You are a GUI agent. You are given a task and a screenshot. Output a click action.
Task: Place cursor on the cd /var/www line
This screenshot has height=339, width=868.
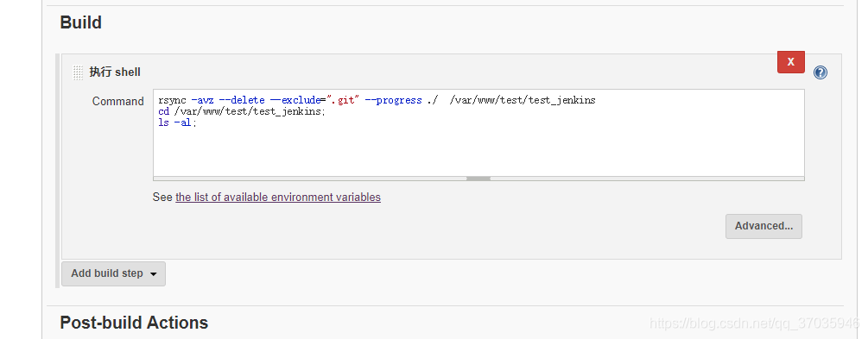(x=242, y=111)
